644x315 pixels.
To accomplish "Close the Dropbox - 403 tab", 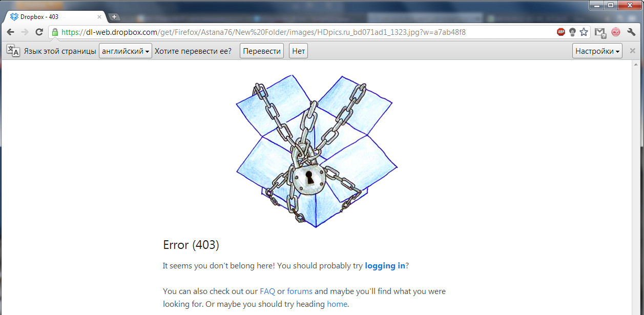I will pyautogui.click(x=99, y=17).
